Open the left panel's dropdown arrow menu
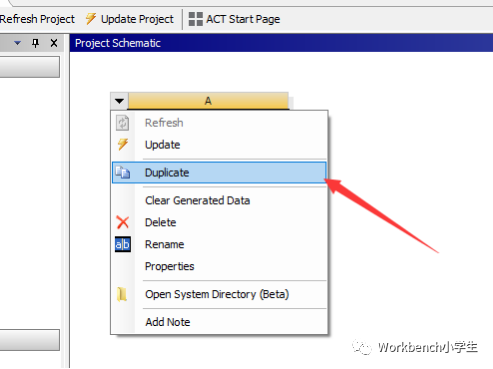The width and height of the screenshot is (493, 369). tap(17, 43)
